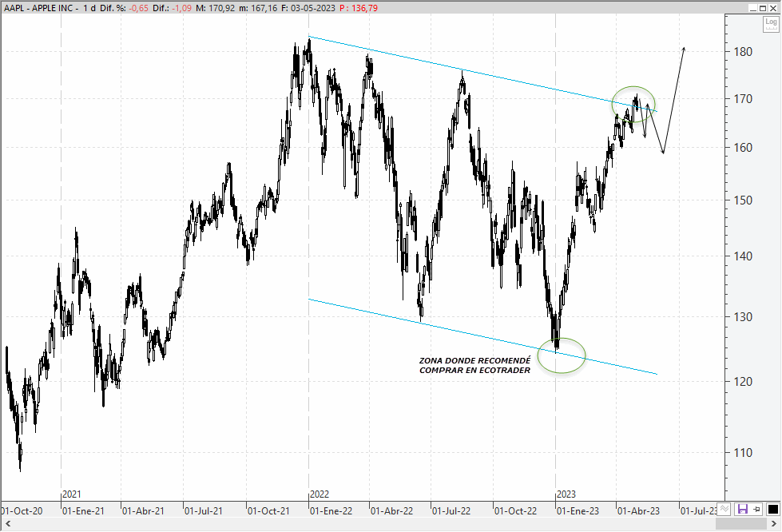The image size is (782, 532).
Task: Click the 2021 year marker
Action: pyautogui.click(x=72, y=494)
